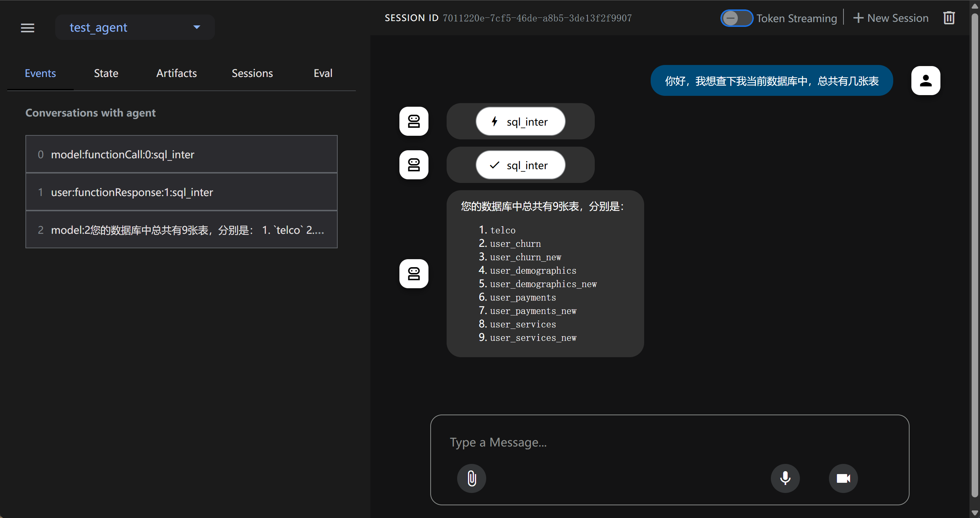The width and height of the screenshot is (980, 518).
Task: Toggle the Token Streaming switch
Action: pyautogui.click(x=736, y=18)
